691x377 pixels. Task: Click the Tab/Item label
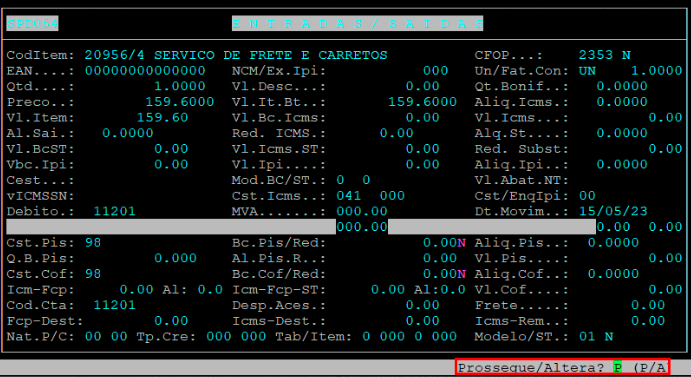pos(314,336)
